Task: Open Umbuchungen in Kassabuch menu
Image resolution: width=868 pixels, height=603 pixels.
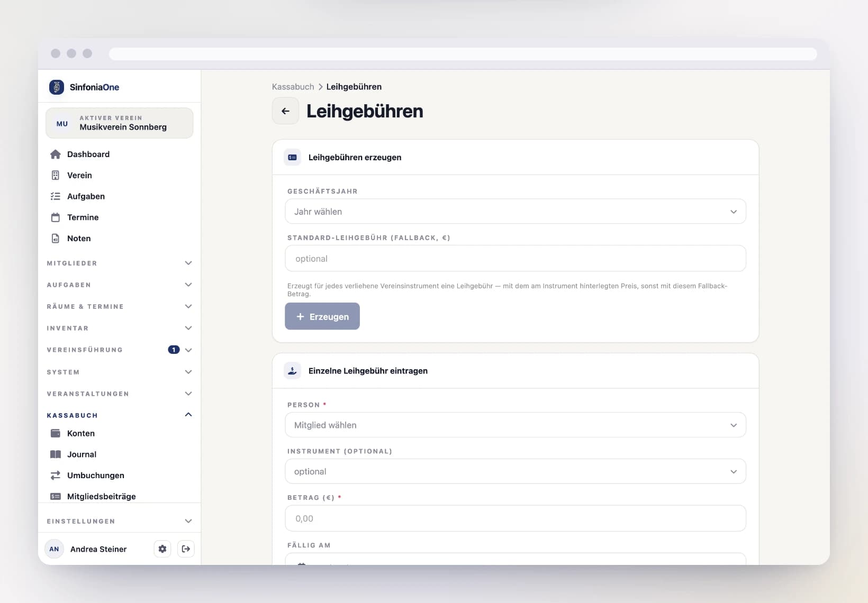Action: click(x=120, y=476)
